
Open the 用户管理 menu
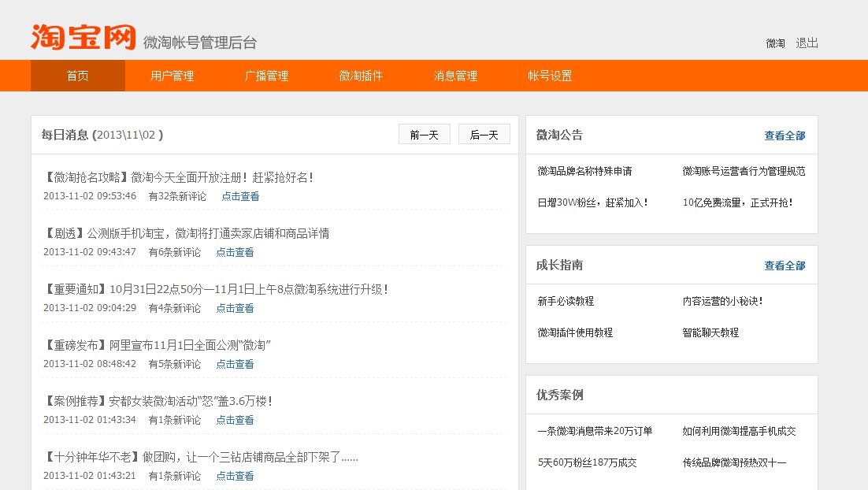(172, 76)
